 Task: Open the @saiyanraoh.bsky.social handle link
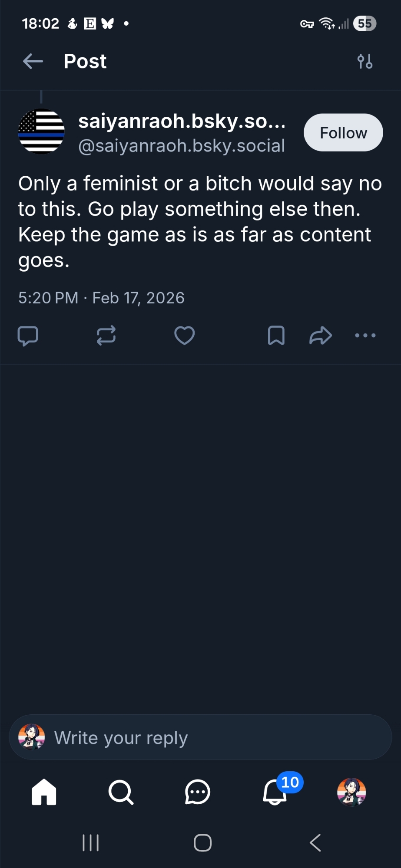point(182,146)
